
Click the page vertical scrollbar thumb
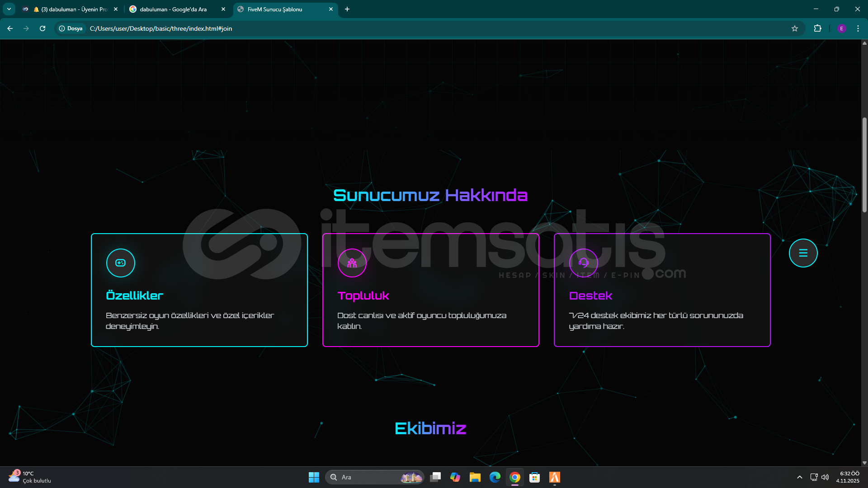(864, 165)
